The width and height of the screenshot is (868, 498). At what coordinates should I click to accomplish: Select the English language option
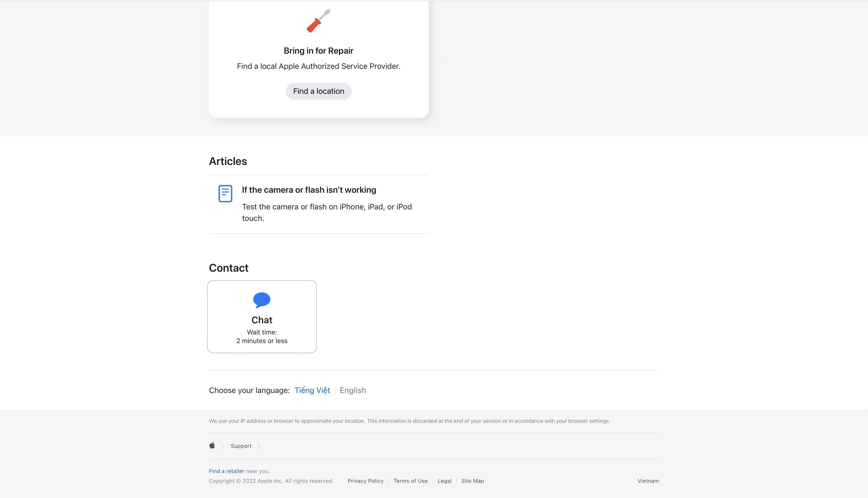353,390
